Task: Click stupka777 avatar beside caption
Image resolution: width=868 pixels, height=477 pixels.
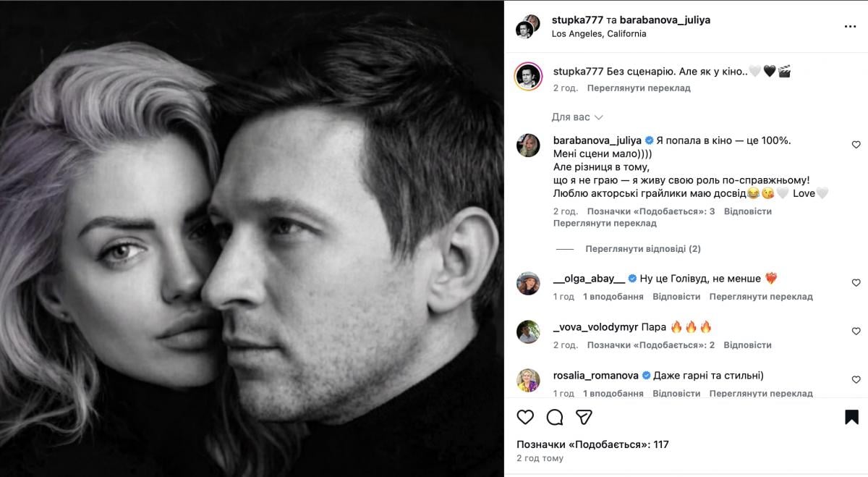Action: click(528, 76)
